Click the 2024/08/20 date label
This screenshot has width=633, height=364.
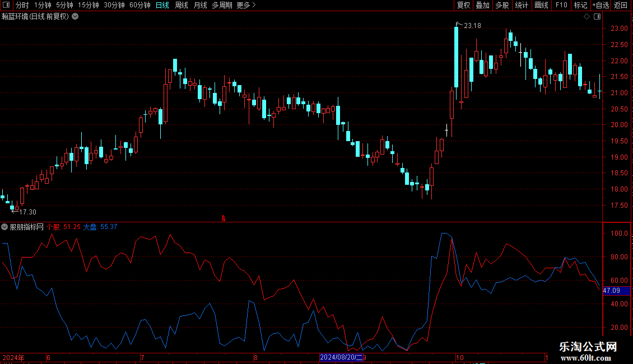[x=341, y=357]
